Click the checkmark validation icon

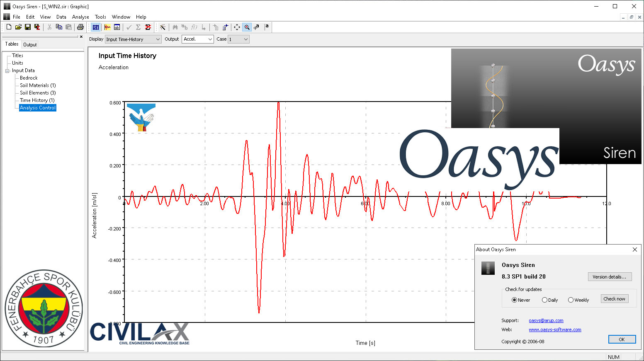point(129,27)
